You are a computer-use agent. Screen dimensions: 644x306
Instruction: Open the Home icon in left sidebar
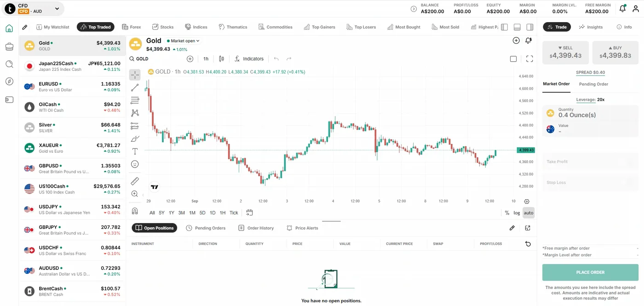pos(9,29)
